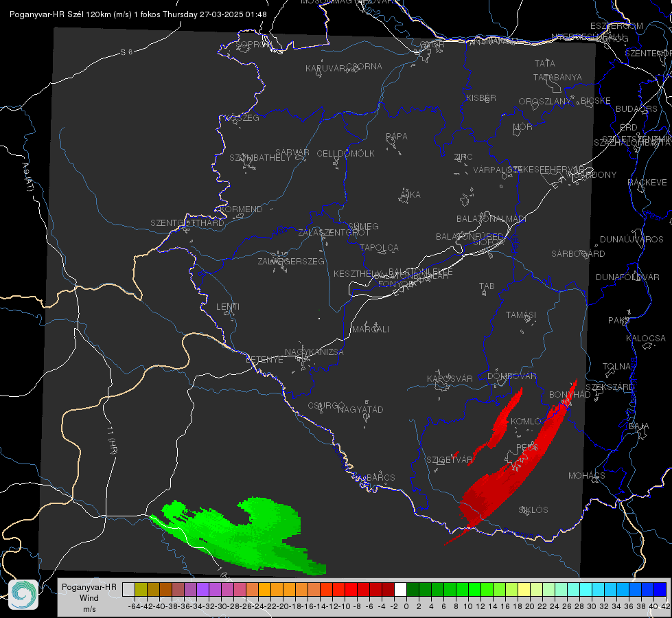This screenshot has width=672, height=618.
Task: Click the BAJA city label
Action: [x=639, y=426]
